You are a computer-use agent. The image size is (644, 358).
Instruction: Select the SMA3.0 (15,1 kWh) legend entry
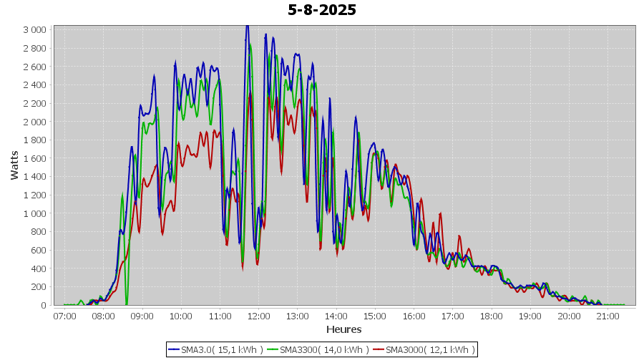click(x=215, y=350)
